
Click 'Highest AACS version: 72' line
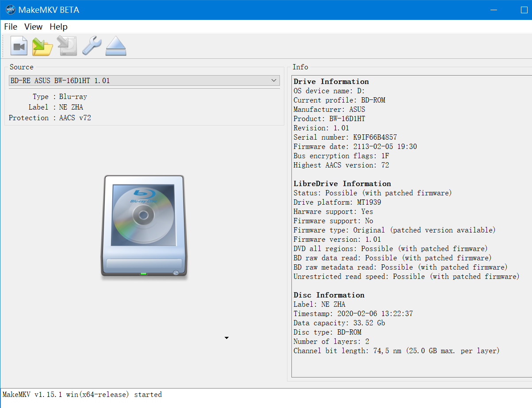pos(341,165)
